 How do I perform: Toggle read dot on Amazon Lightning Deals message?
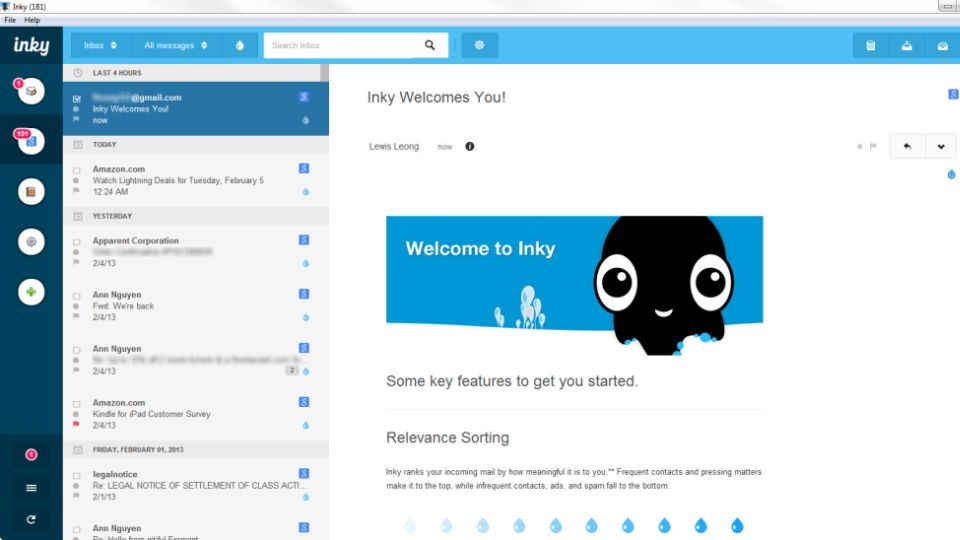click(76, 181)
